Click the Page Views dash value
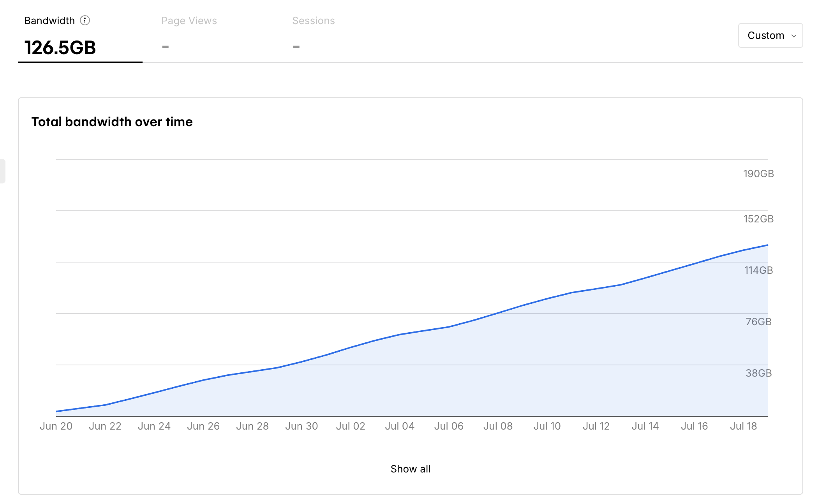The width and height of the screenshot is (818, 504). [166, 47]
